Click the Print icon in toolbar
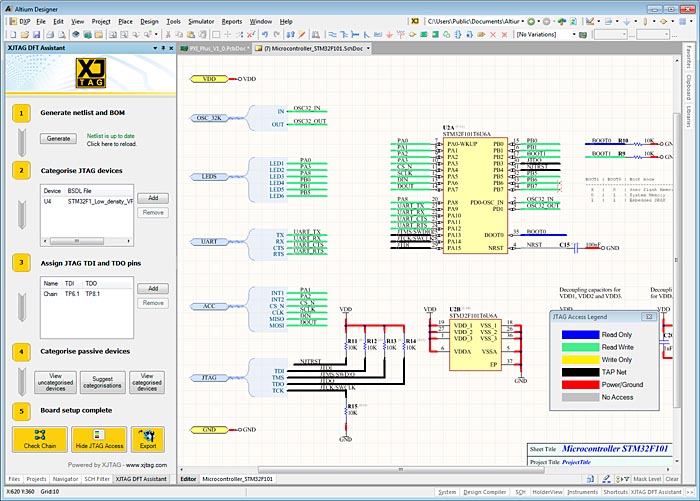 click(50, 34)
